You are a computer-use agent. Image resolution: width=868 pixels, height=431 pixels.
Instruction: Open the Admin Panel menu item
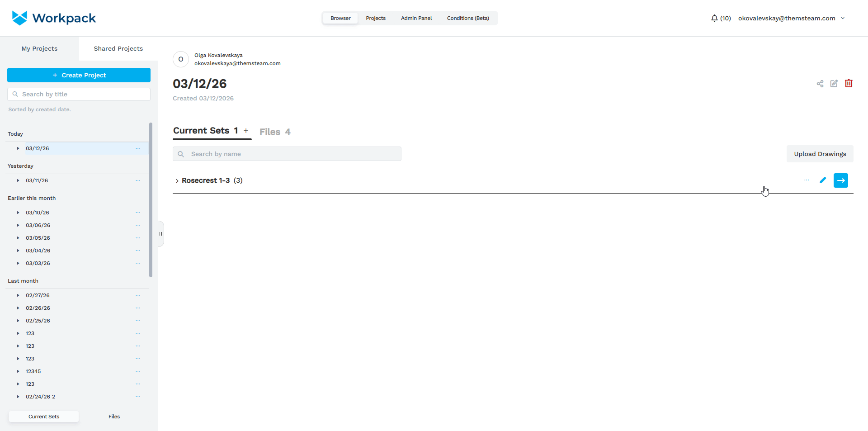tap(416, 18)
